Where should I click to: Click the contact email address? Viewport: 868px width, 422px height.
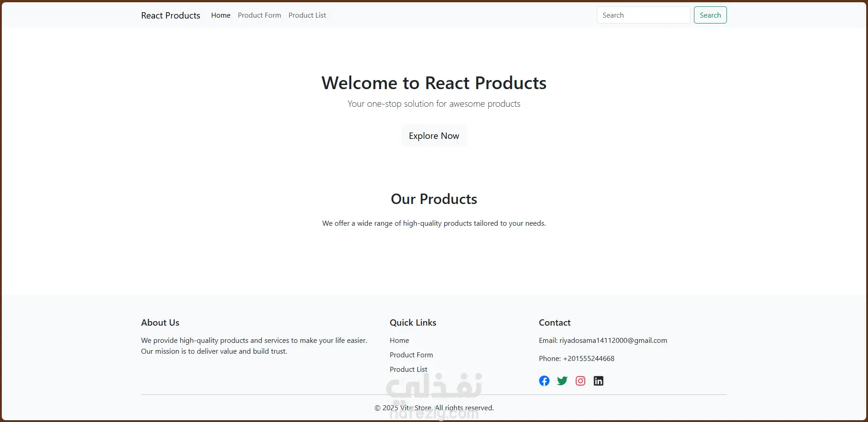point(613,341)
